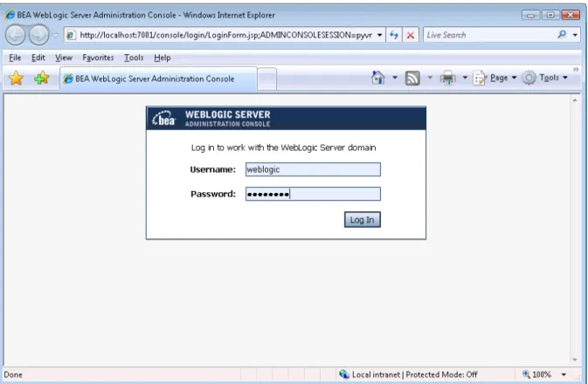Image resolution: width=588 pixels, height=384 pixels.
Task: Open the Tools gear toolbar menu
Action: [545, 78]
